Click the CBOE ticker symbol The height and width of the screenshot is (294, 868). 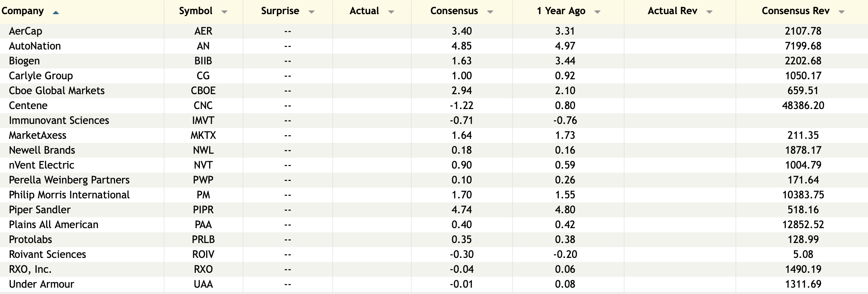203,91
